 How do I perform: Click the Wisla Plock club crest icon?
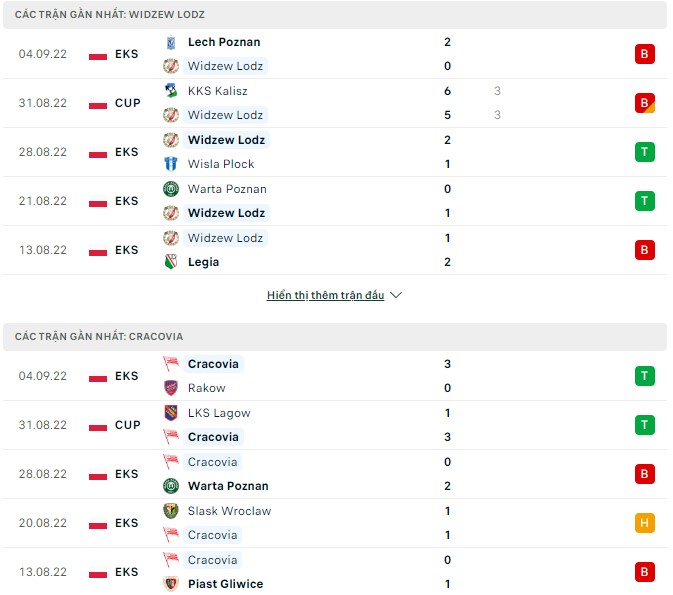[x=170, y=164]
